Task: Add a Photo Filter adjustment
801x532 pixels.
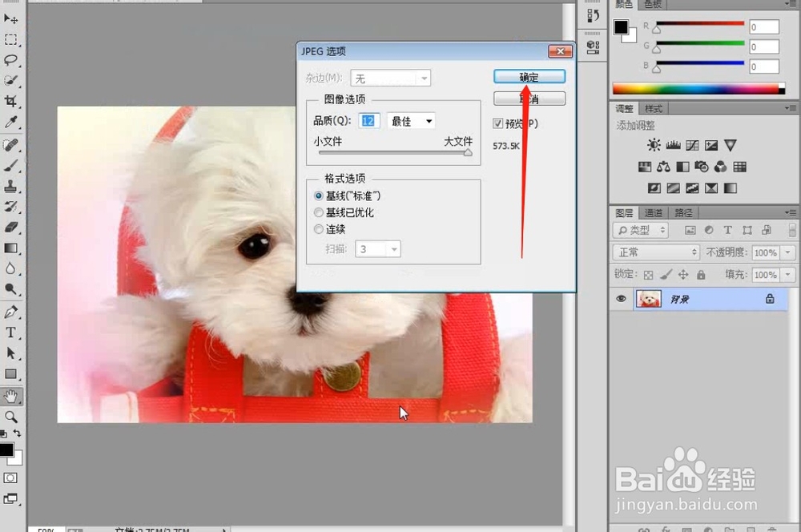Action: coord(702,167)
